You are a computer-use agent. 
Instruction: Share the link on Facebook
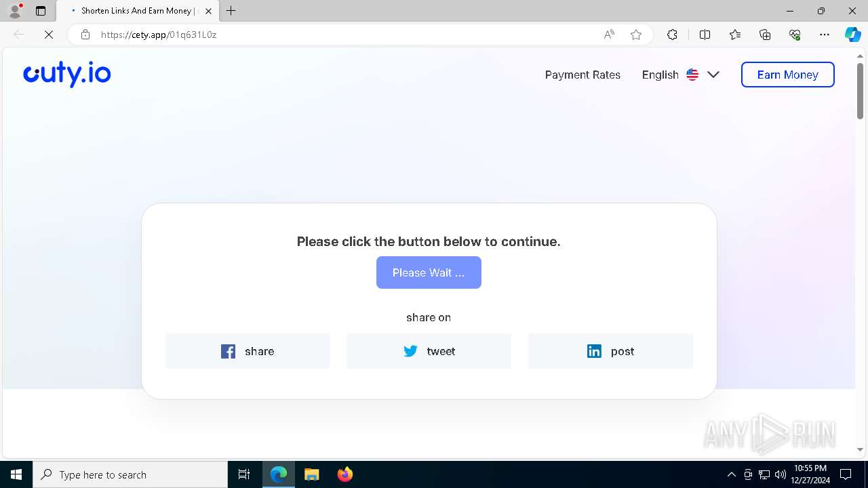[x=248, y=351]
